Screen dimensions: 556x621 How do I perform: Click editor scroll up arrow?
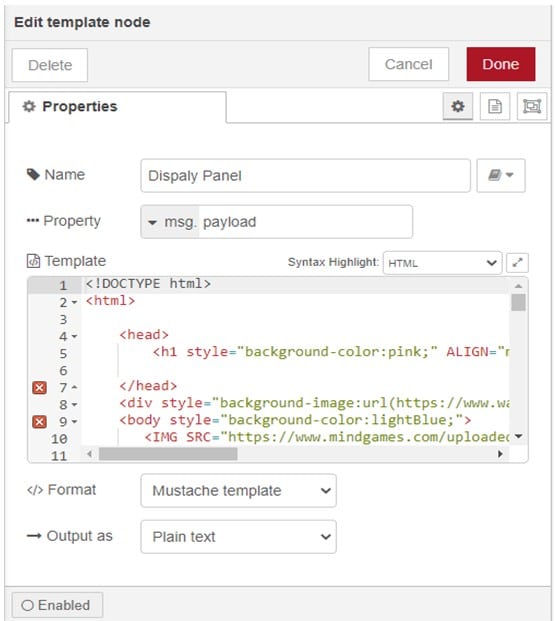(518, 286)
